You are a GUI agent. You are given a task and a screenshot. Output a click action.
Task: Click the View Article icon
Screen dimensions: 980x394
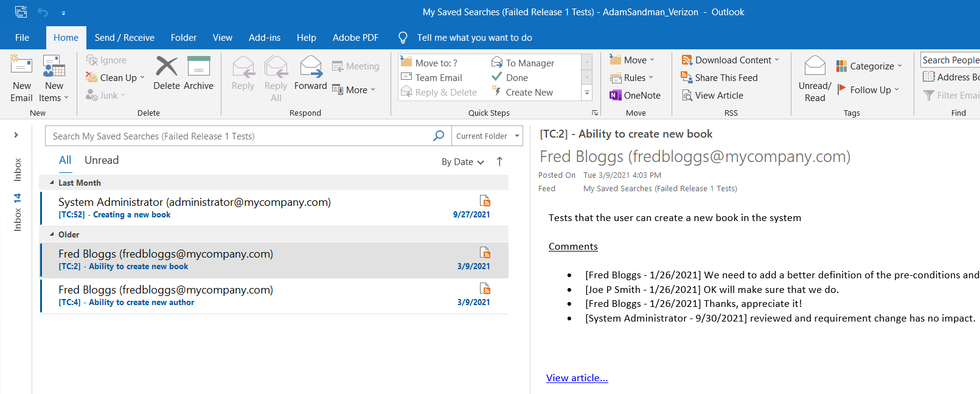(x=687, y=96)
